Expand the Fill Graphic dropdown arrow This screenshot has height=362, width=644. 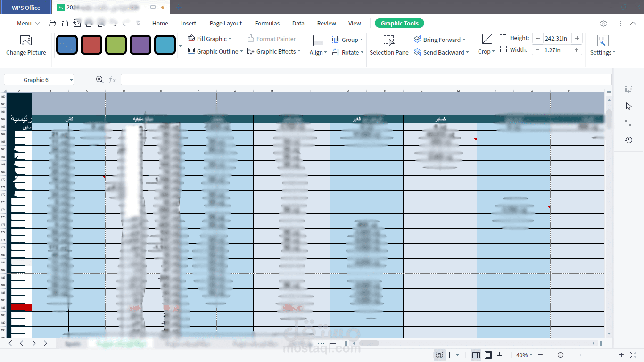(x=230, y=39)
